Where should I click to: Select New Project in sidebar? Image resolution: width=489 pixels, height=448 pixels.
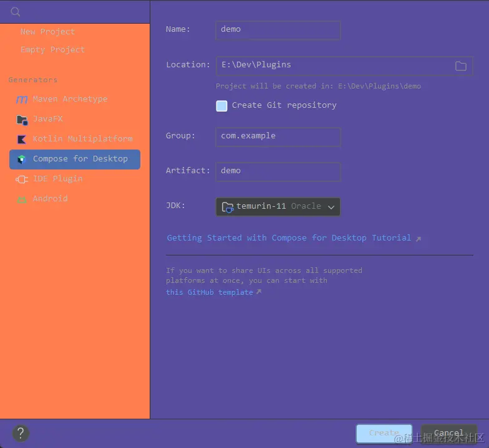click(x=47, y=32)
